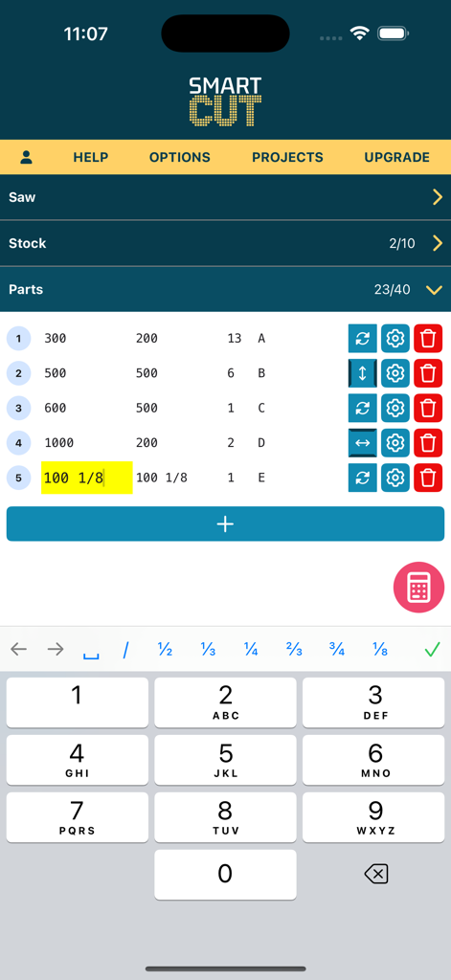This screenshot has height=980, width=451.
Task: Select the row number 2 badge
Action: coord(19,373)
